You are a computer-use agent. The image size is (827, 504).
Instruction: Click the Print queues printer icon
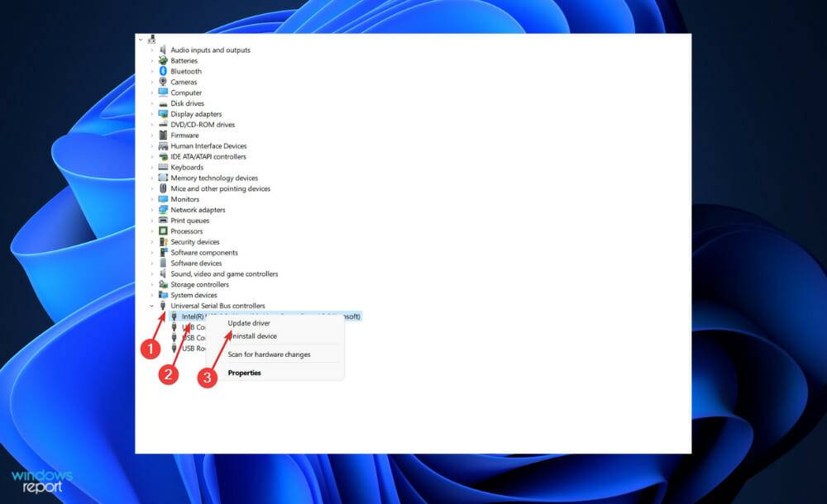pyautogui.click(x=163, y=221)
